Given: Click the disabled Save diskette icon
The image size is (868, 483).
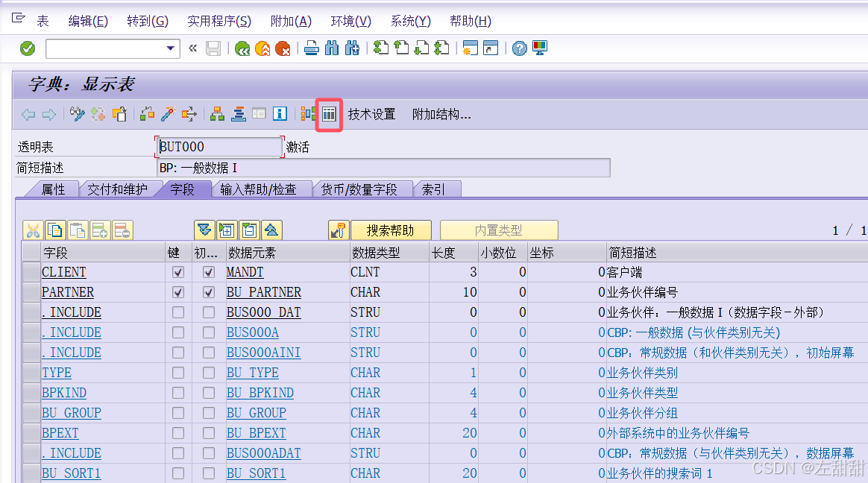Looking at the screenshot, I should tap(213, 48).
